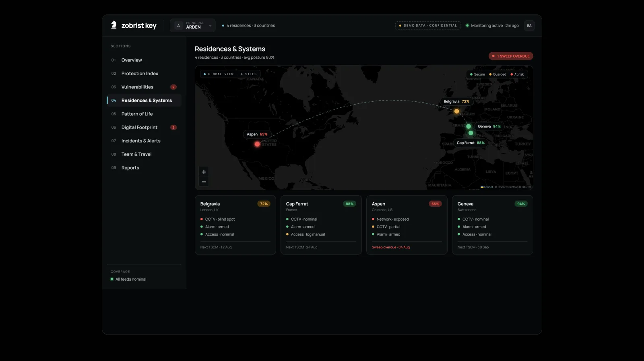
Task: Click the Monitoring active status indicator
Action: [492, 26]
